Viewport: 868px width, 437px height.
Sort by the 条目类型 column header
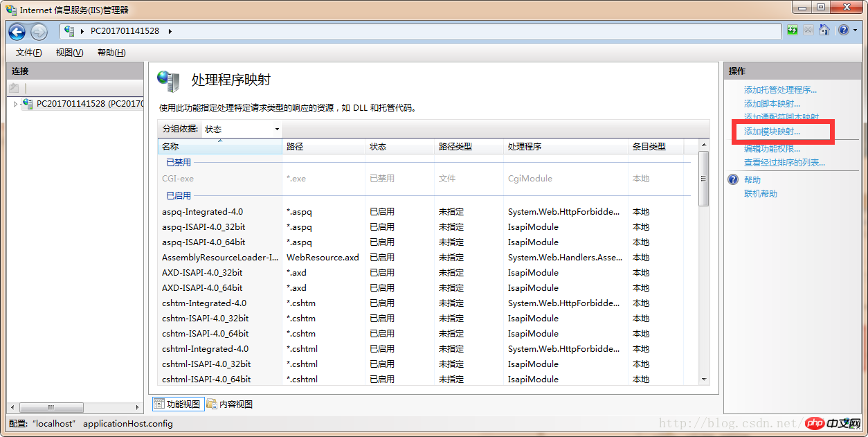[655, 147]
